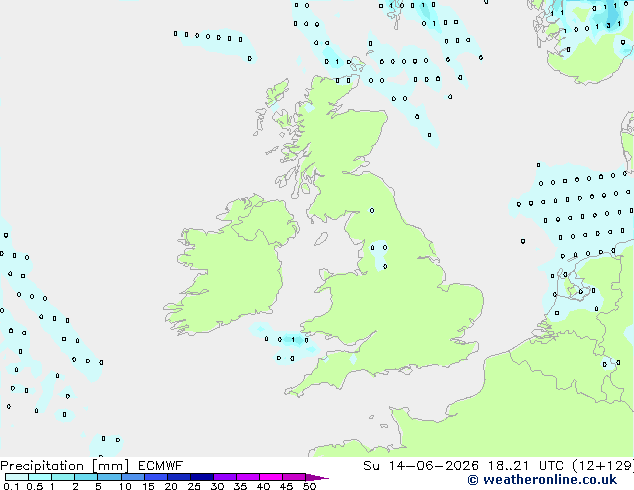
Task: Click the '0.1' legend scale label
Action: click(x=11, y=486)
